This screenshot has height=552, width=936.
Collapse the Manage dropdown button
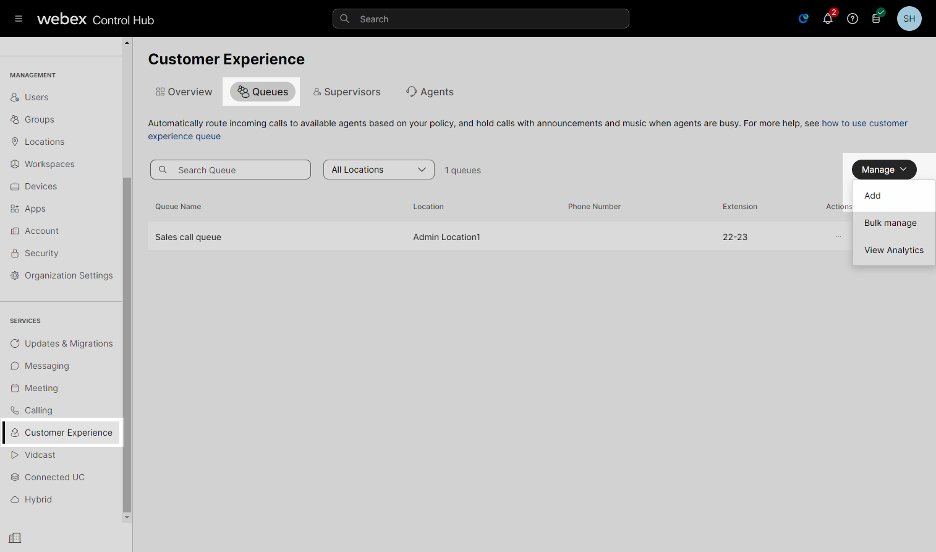884,169
